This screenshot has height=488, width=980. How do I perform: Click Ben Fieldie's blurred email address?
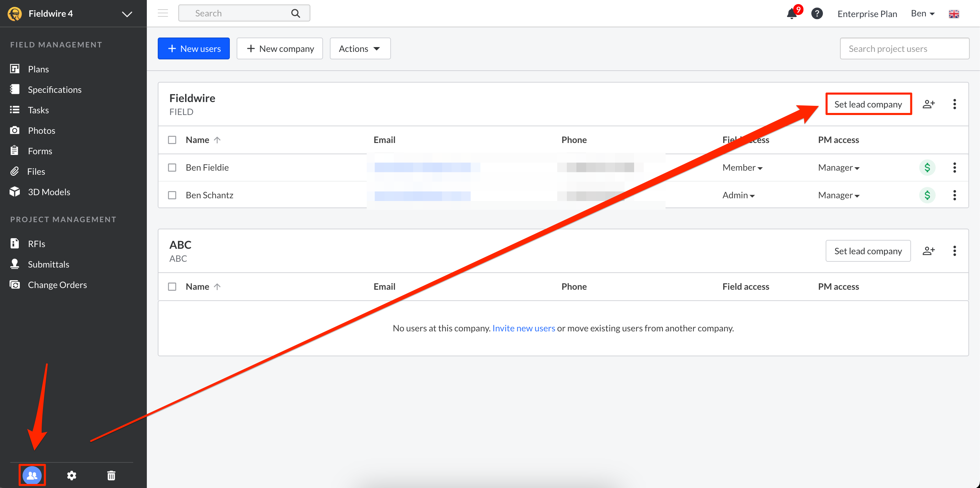tap(423, 167)
